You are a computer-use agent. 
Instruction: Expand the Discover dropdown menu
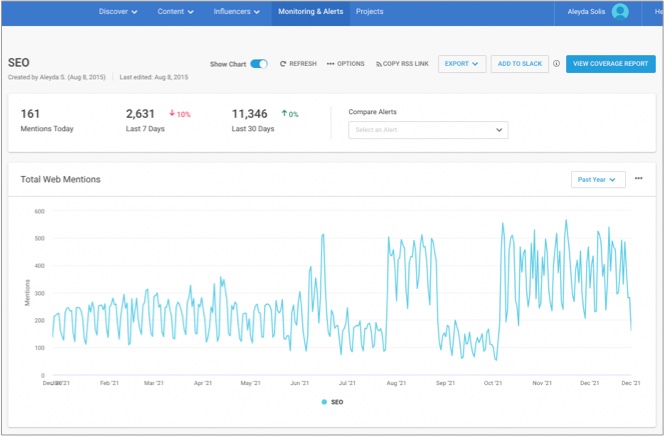coord(118,12)
